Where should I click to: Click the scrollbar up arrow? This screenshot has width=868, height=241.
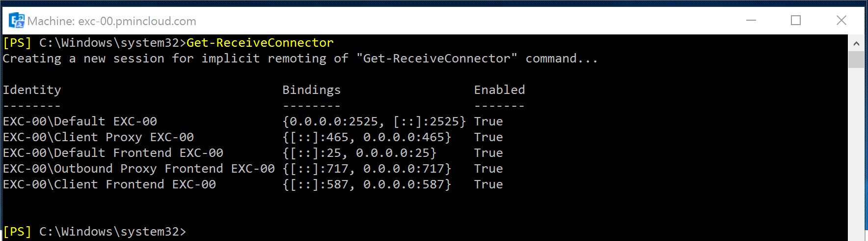[x=856, y=43]
